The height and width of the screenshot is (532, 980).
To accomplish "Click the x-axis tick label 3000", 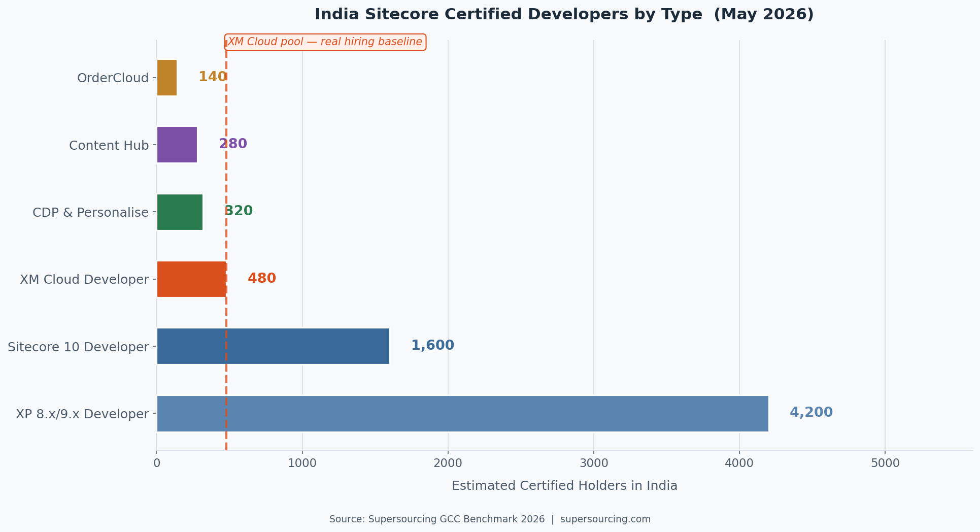I will click(x=594, y=463).
